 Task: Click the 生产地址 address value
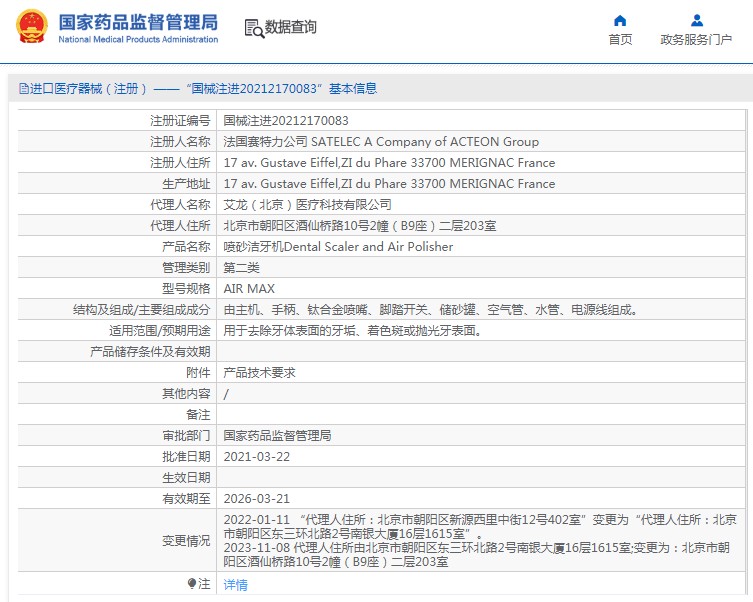click(x=389, y=183)
